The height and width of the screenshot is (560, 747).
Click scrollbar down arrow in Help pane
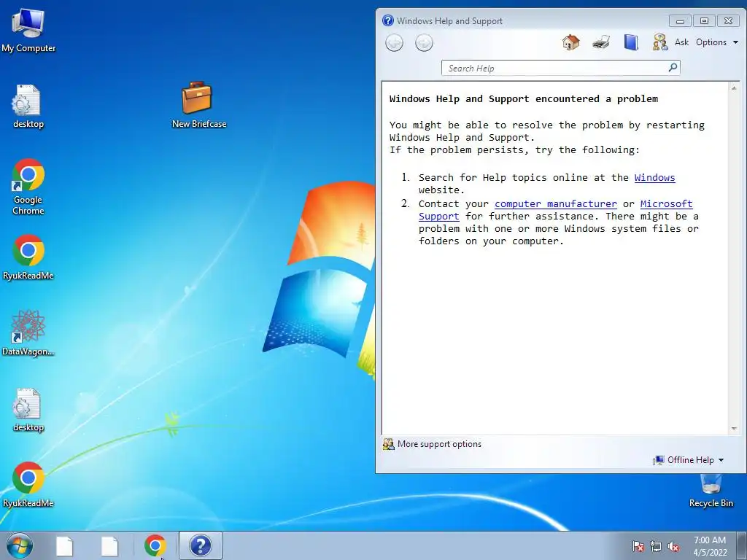[734, 429]
